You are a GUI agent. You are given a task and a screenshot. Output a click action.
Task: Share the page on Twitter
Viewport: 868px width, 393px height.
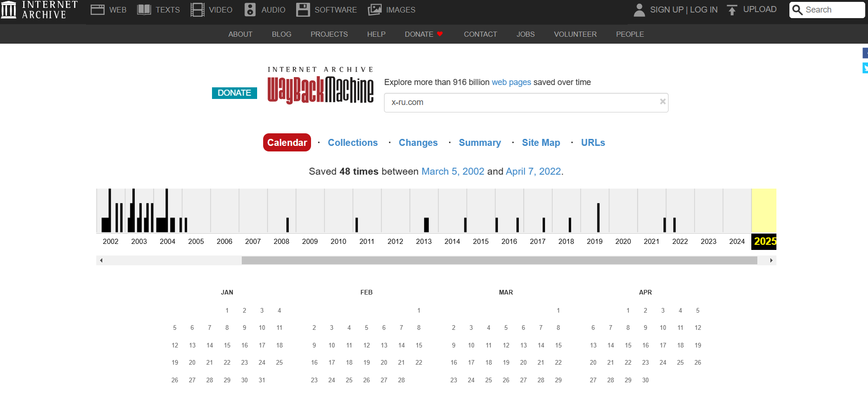pos(865,68)
